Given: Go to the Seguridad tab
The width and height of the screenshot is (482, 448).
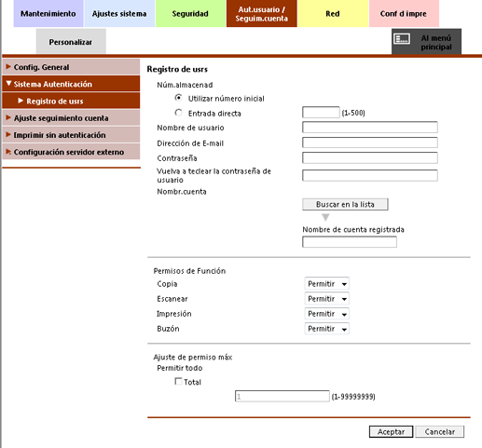Looking at the screenshot, I should (190, 14).
